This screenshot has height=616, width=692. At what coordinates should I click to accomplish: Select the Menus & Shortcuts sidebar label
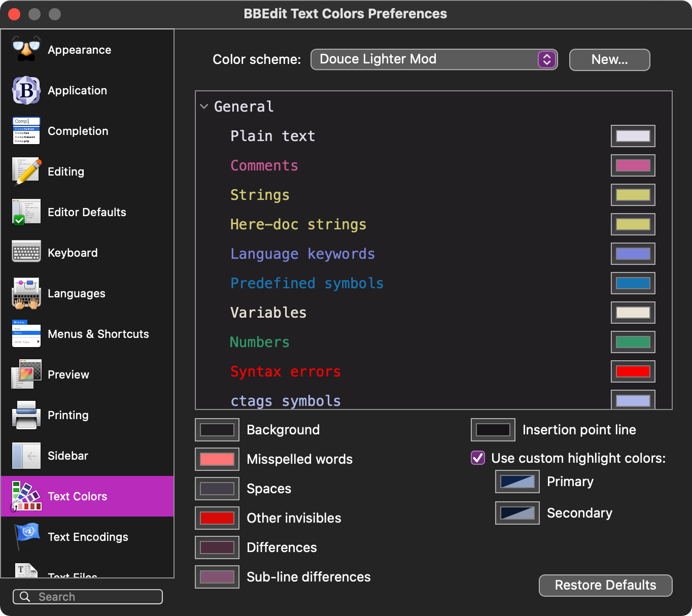[x=98, y=334]
